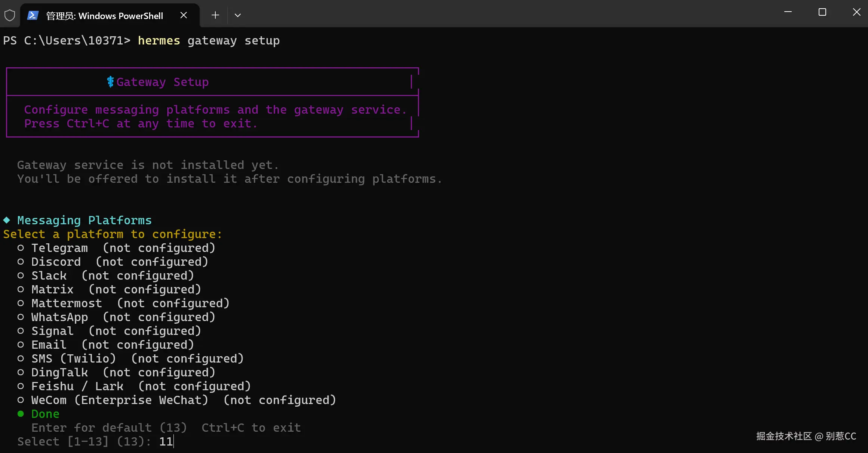The image size is (868, 453).
Task: Maximize the terminal window
Action: tap(822, 12)
